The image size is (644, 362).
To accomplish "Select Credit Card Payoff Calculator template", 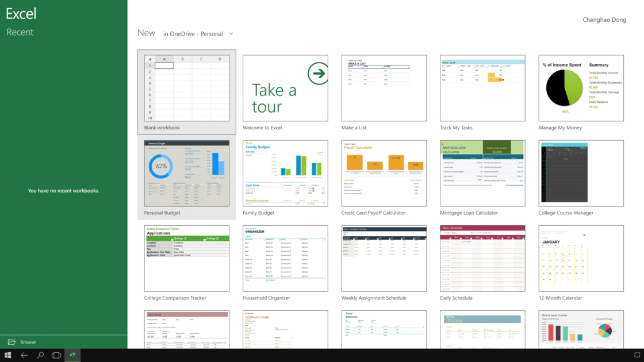I will pos(384,174).
